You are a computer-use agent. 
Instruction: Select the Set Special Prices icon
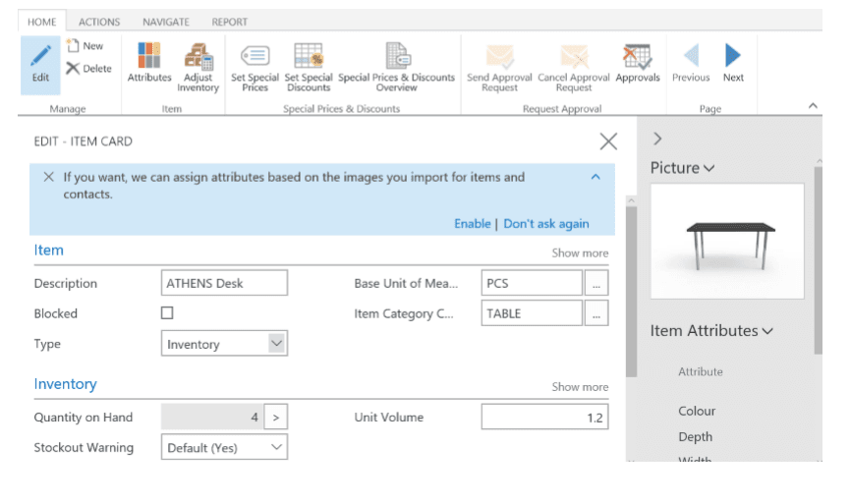click(x=255, y=57)
